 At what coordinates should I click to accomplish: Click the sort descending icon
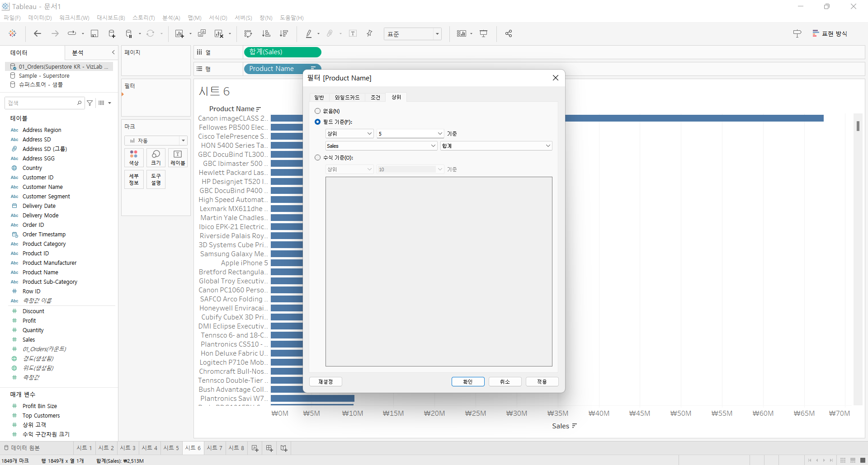[x=284, y=33]
